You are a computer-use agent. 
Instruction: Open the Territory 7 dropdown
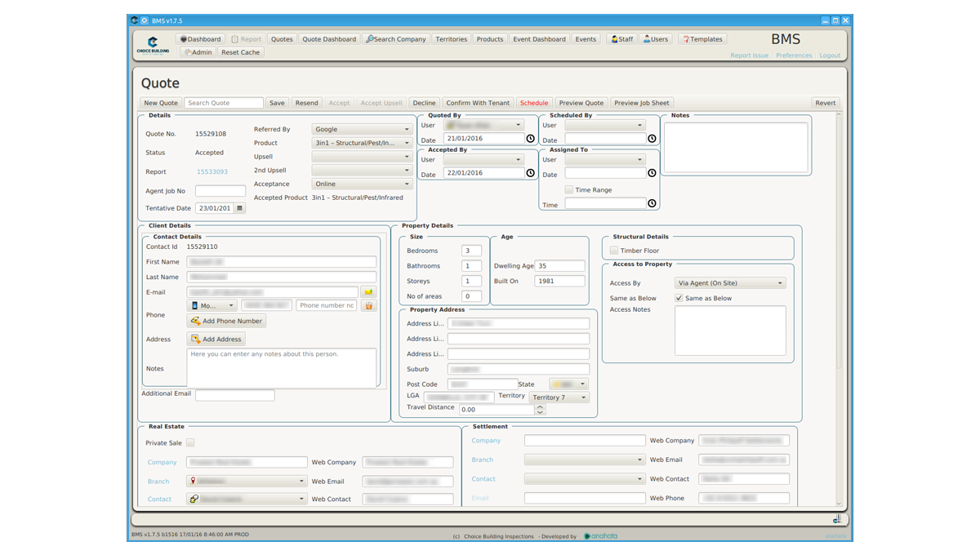pos(559,397)
